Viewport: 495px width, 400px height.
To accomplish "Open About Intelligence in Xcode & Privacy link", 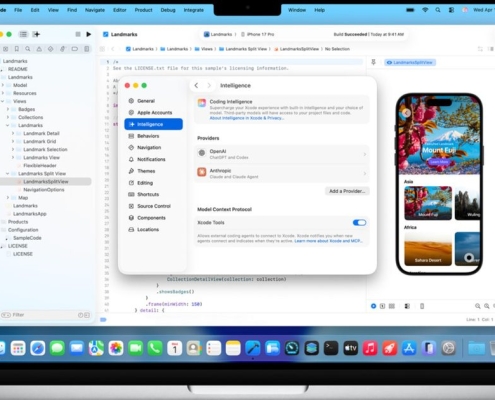I will 246,118.
